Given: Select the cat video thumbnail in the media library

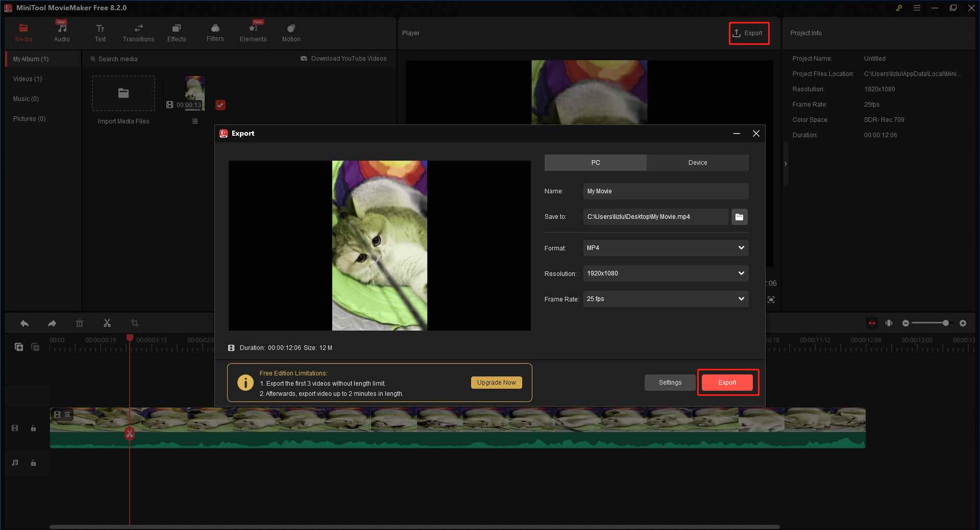Looking at the screenshot, I should point(194,93).
